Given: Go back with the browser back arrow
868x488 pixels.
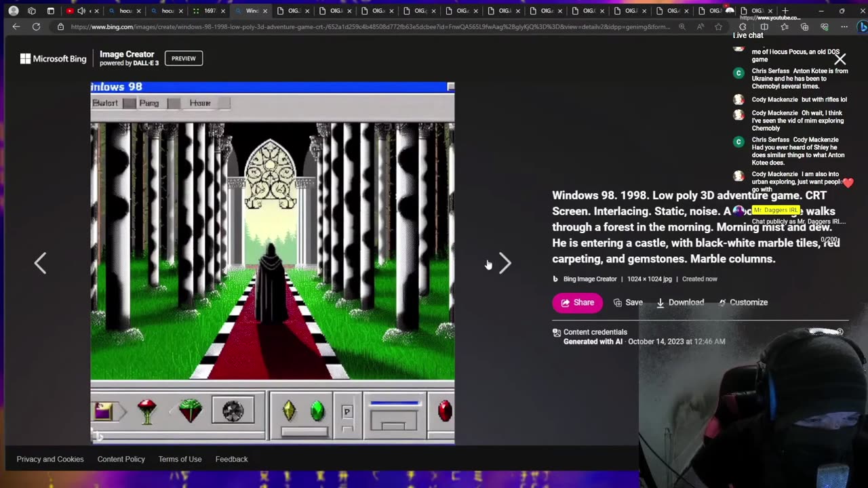Looking at the screenshot, I should (16, 26).
